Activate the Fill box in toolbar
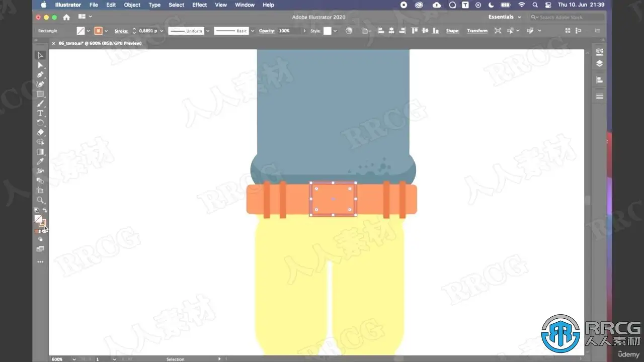644x362 pixels. point(38,219)
